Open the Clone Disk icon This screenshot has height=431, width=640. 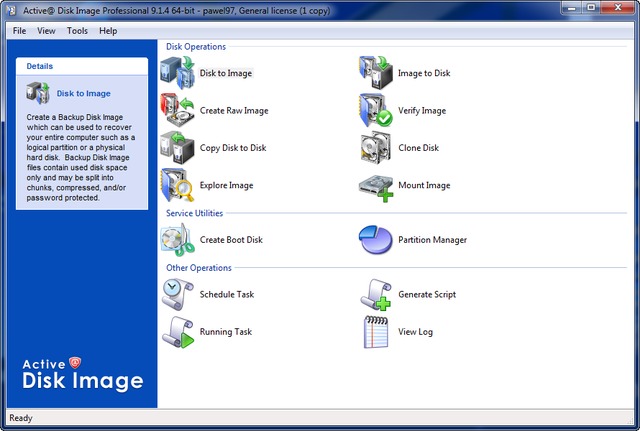coord(374,148)
